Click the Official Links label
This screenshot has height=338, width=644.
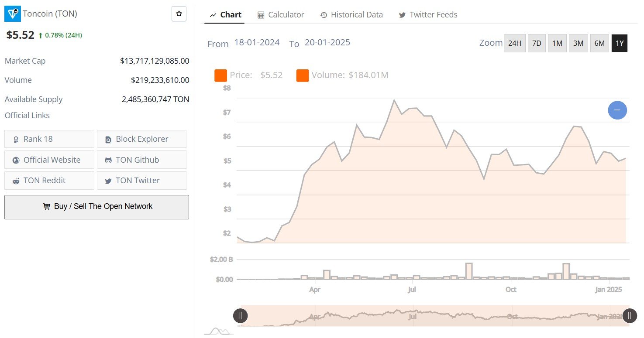(27, 116)
